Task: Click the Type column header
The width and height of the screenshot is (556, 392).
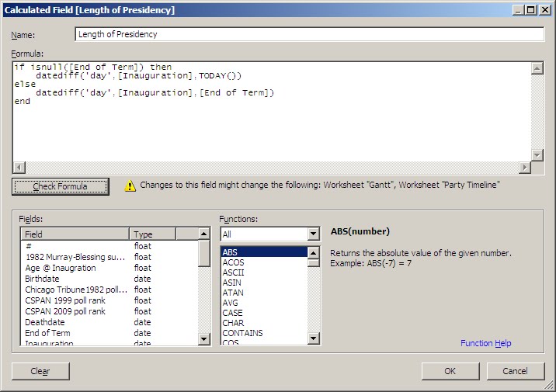Action: click(152, 234)
